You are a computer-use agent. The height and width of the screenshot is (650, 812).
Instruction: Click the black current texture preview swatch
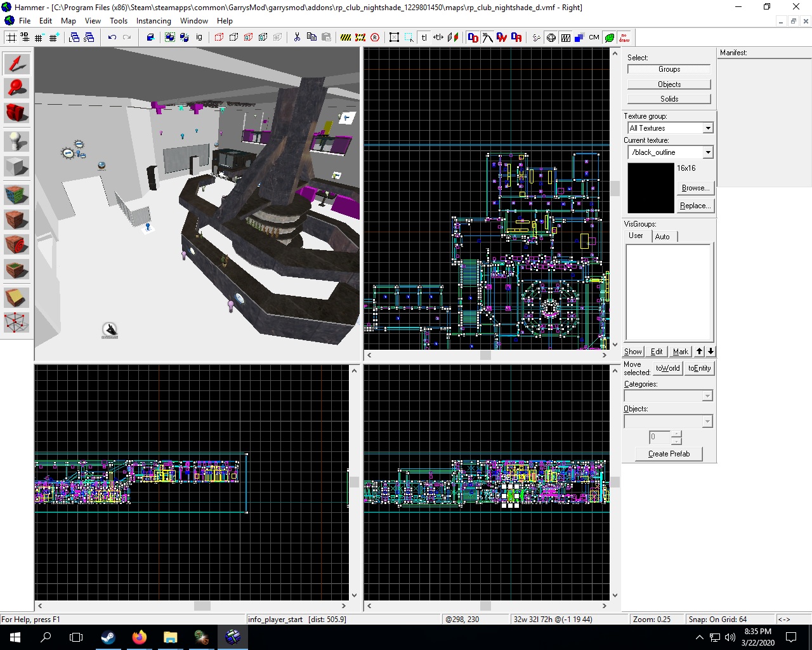click(651, 188)
